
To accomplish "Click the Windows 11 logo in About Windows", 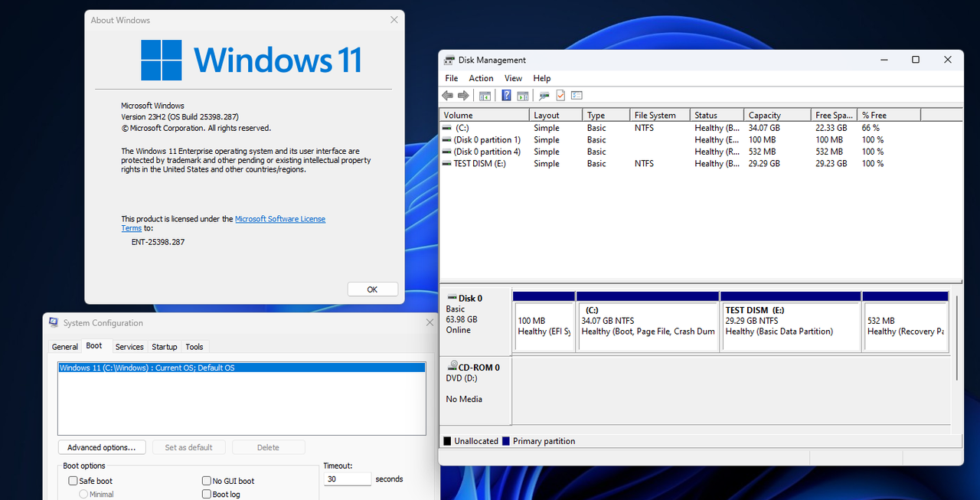I will 162,60.
